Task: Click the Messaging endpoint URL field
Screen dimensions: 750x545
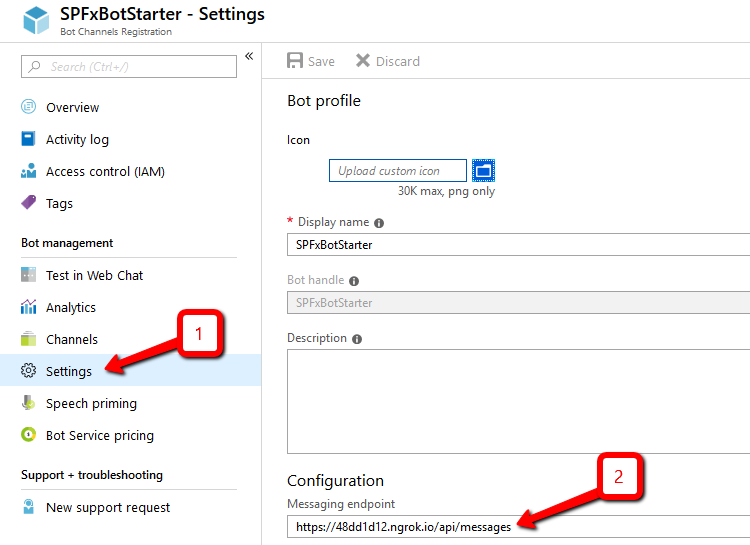Action: click(x=517, y=526)
